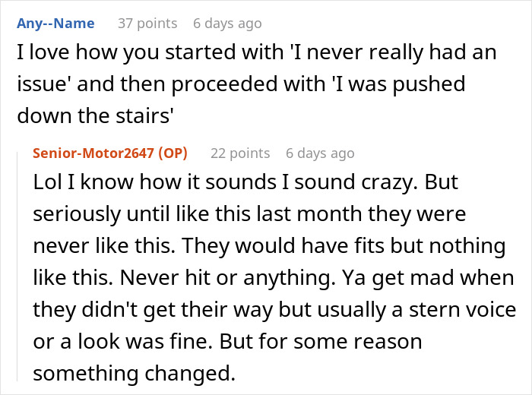Open the Senior-Motor2647 user profile
Image resolution: width=532 pixels, height=395 pixels.
[x=93, y=153]
